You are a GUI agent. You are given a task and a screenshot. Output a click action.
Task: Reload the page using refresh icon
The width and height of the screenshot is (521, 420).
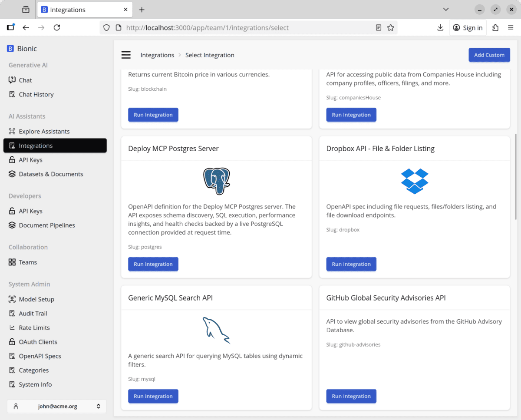click(57, 28)
